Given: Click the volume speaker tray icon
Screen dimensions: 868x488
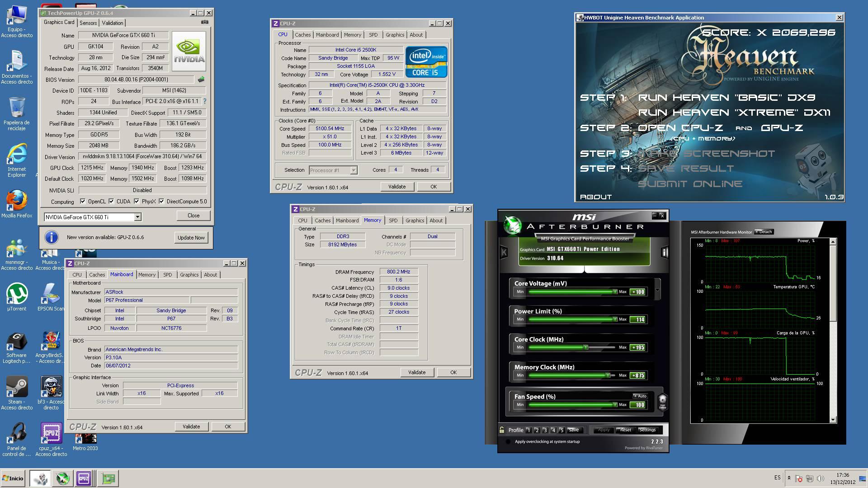Looking at the screenshot, I should coord(820,478).
